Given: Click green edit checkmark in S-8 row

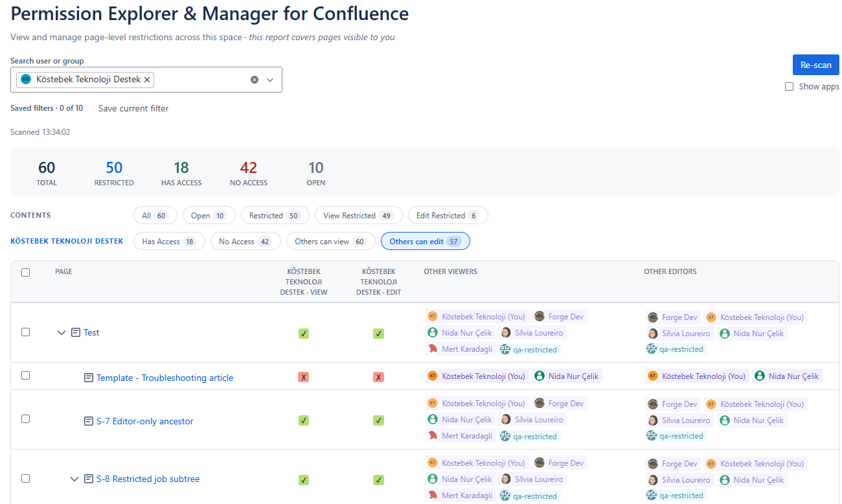Looking at the screenshot, I should coord(379,480).
